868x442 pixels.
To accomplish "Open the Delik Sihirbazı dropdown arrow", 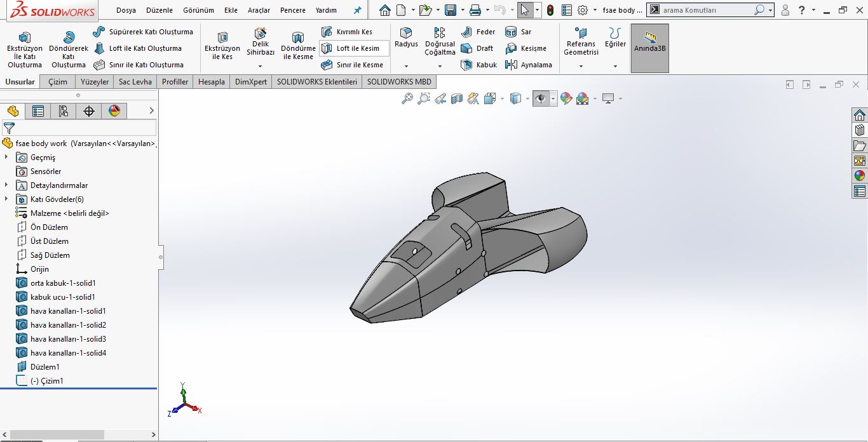I will [x=261, y=66].
